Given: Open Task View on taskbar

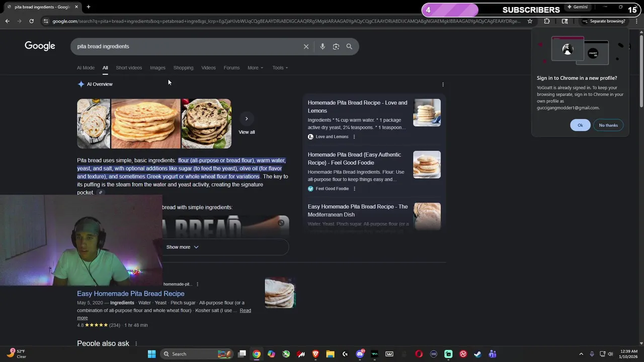Looking at the screenshot, I should pyautogui.click(x=242, y=354).
